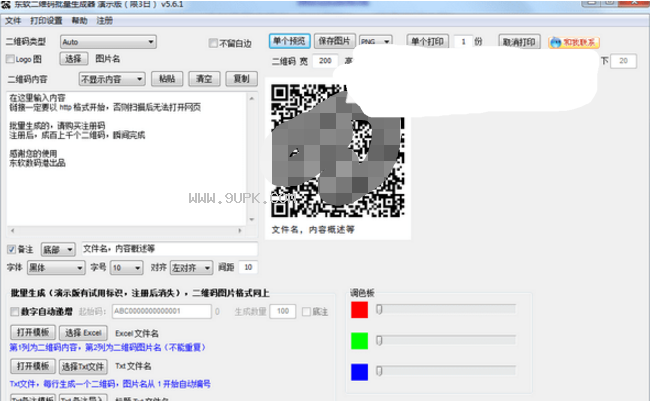
Task: Open the 底部 note position dropdown
Action: click(x=58, y=249)
